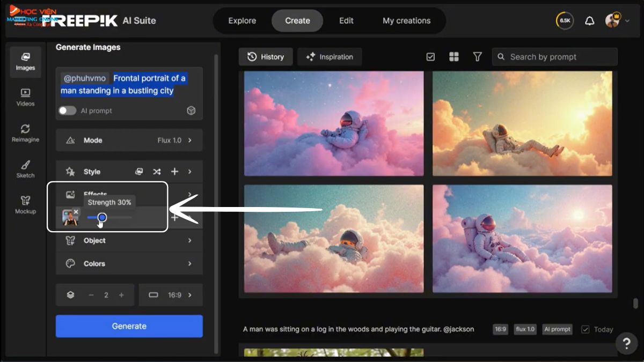Image resolution: width=644 pixels, height=362 pixels.
Task: Select the Reimagine tool
Action: [25, 133]
